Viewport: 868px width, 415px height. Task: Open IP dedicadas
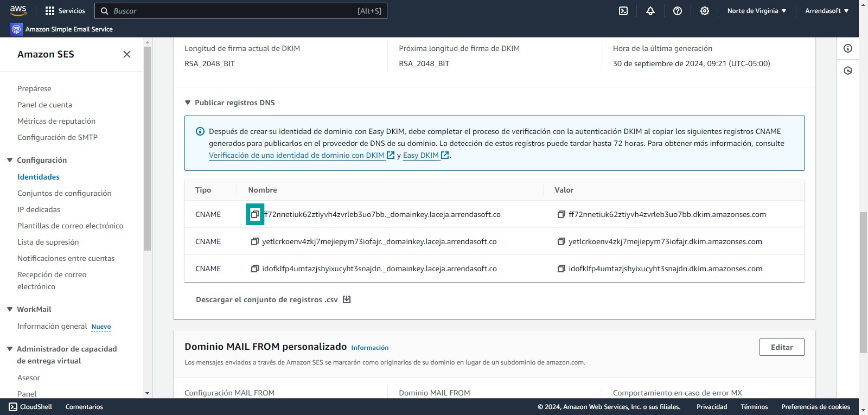[39, 209]
